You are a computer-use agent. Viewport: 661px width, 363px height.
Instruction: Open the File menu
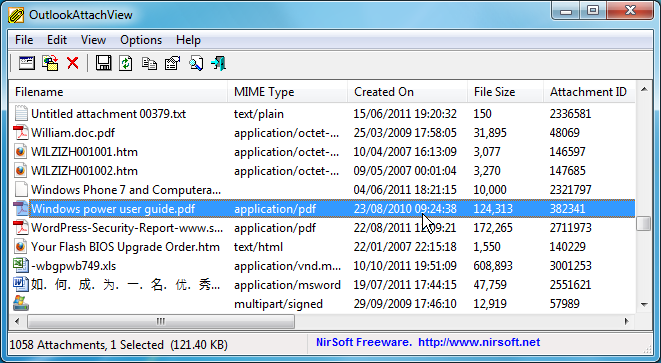(x=24, y=40)
